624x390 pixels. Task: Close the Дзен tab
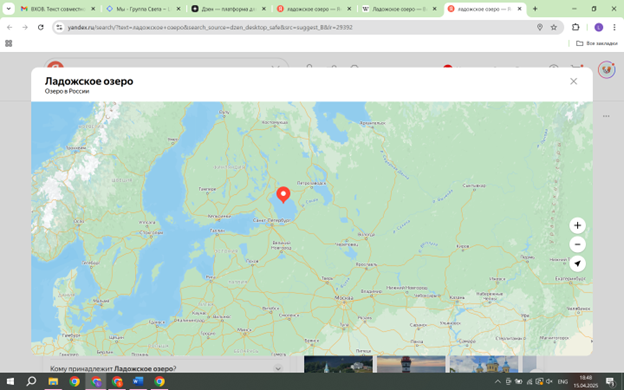click(263, 9)
